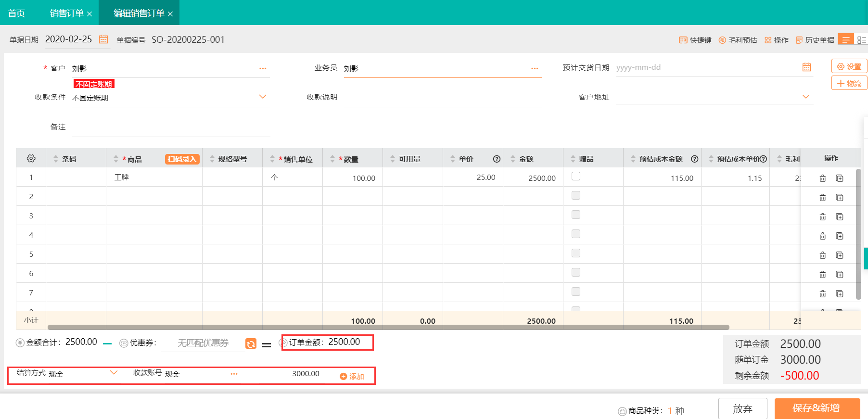Focus the 收款说明 input field
868x419 pixels.
pos(443,97)
